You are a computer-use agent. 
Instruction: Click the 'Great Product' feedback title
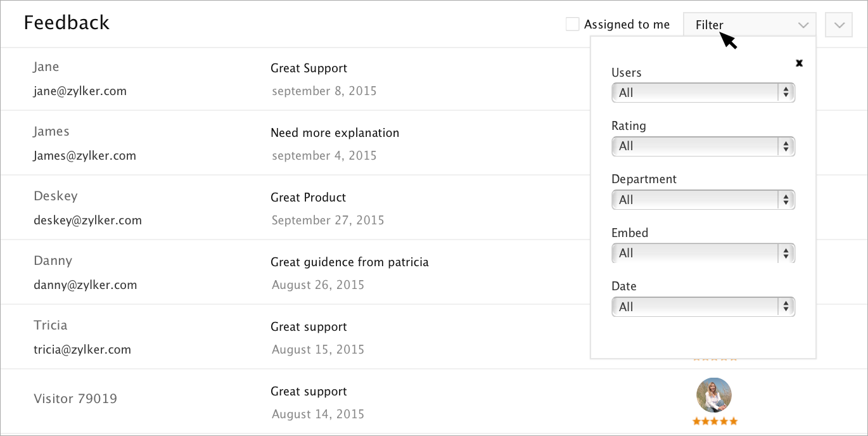pos(308,198)
